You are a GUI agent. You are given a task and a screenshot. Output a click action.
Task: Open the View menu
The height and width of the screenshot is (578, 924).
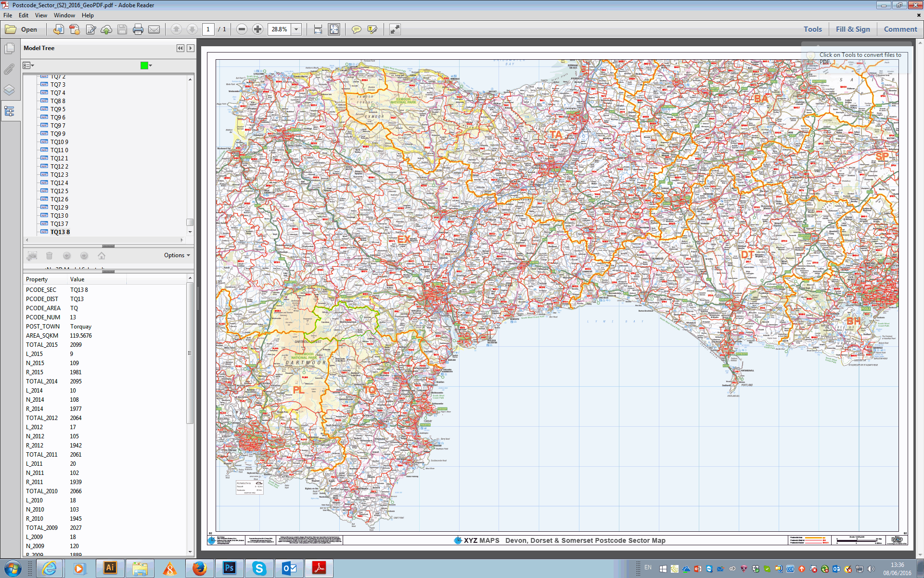click(x=41, y=15)
